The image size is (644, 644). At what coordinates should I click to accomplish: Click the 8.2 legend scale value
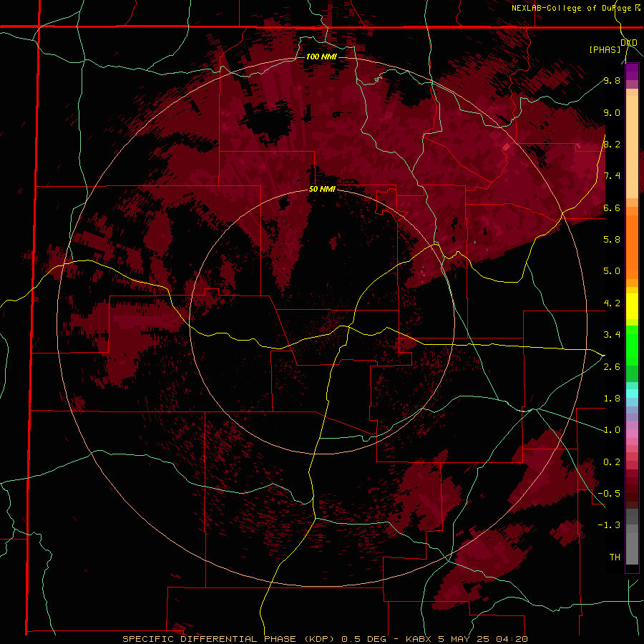(x=612, y=144)
